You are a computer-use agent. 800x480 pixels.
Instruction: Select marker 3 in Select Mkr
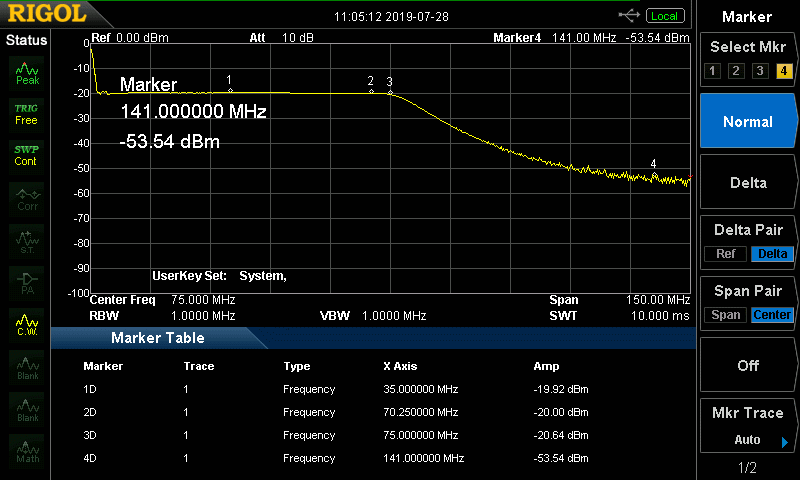click(x=760, y=71)
